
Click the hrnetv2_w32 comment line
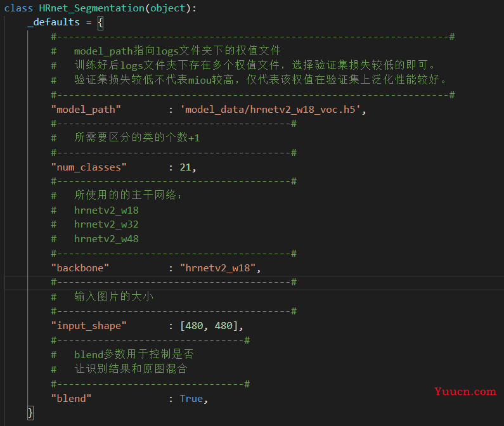pos(95,224)
